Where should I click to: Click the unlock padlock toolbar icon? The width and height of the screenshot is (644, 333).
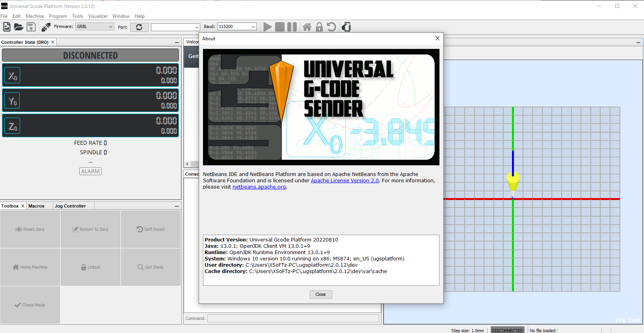pyautogui.click(x=319, y=27)
